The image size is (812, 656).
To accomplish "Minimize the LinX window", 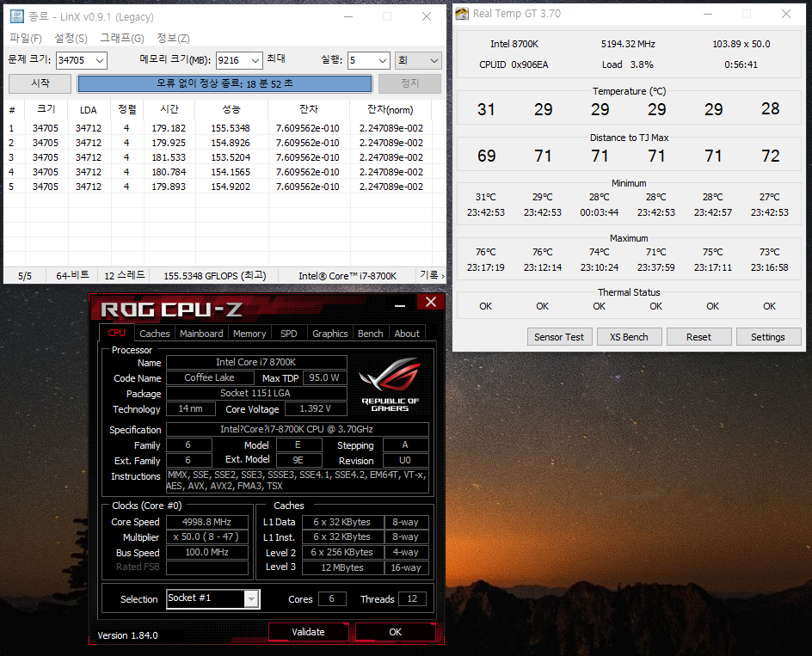I will coord(348,16).
